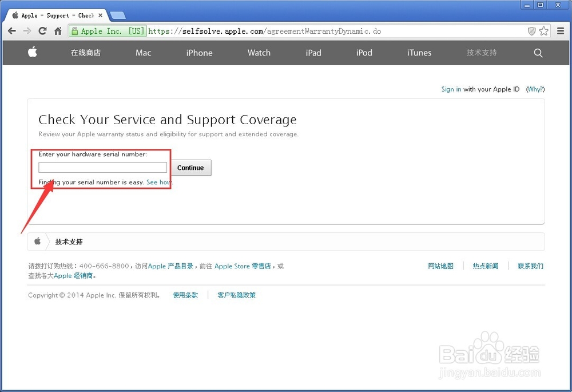Click the shield icon near the address bar
This screenshot has width=572, height=392.
click(532, 31)
